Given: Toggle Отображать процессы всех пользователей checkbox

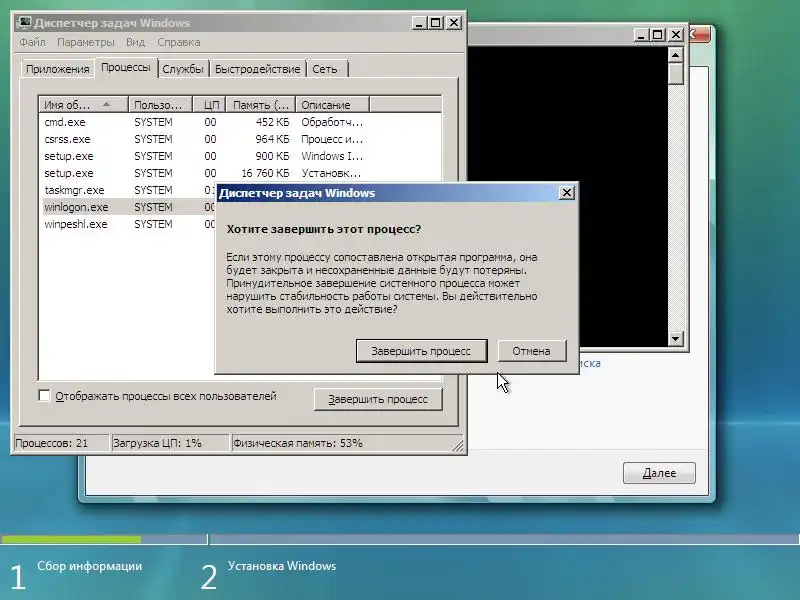Looking at the screenshot, I should point(45,395).
